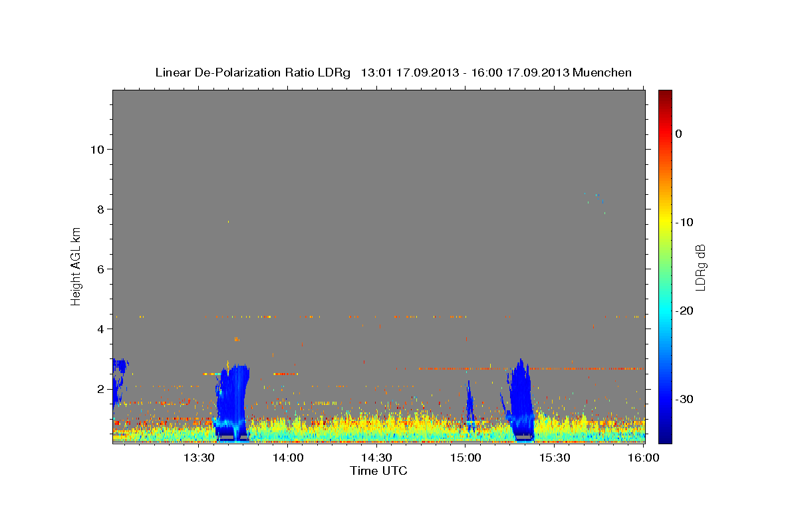Click the height tick label 4
The width and height of the screenshot is (798, 532).
(100, 329)
